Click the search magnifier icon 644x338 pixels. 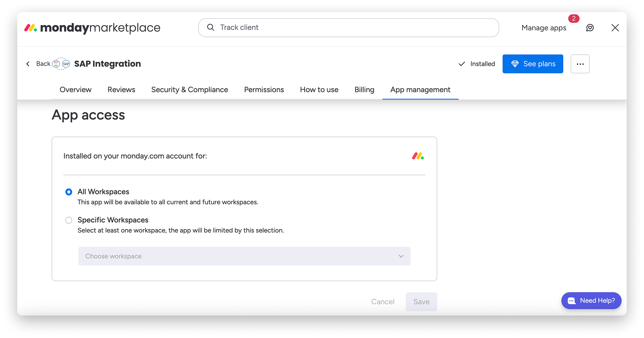pyautogui.click(x=211, y=27)
